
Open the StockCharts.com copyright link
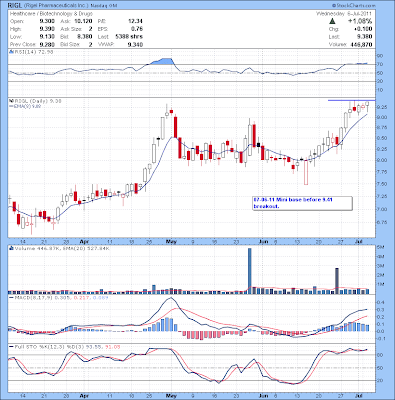pyautogui.click(x=354, y=6)
